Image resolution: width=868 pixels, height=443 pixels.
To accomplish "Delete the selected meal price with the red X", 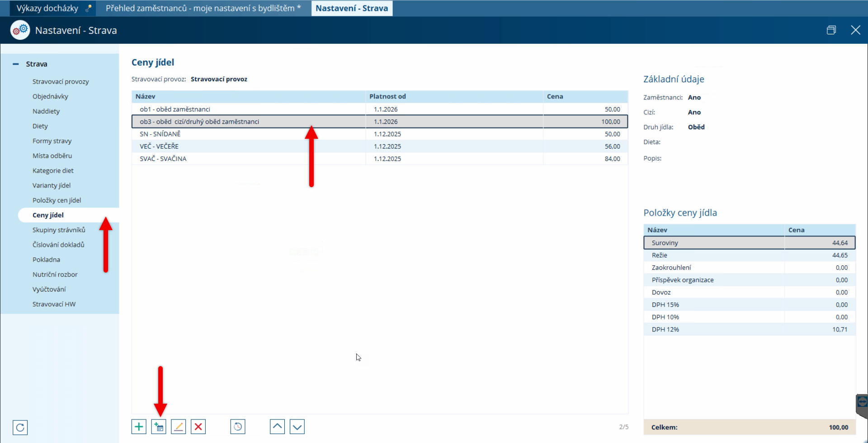I will click(198, 426).
